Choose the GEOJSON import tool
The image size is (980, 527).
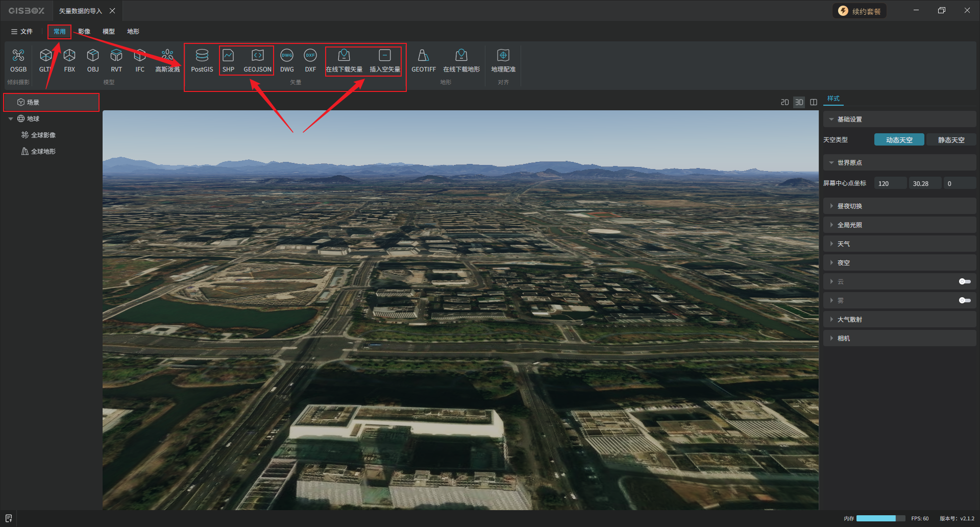(x=257, y=60)
